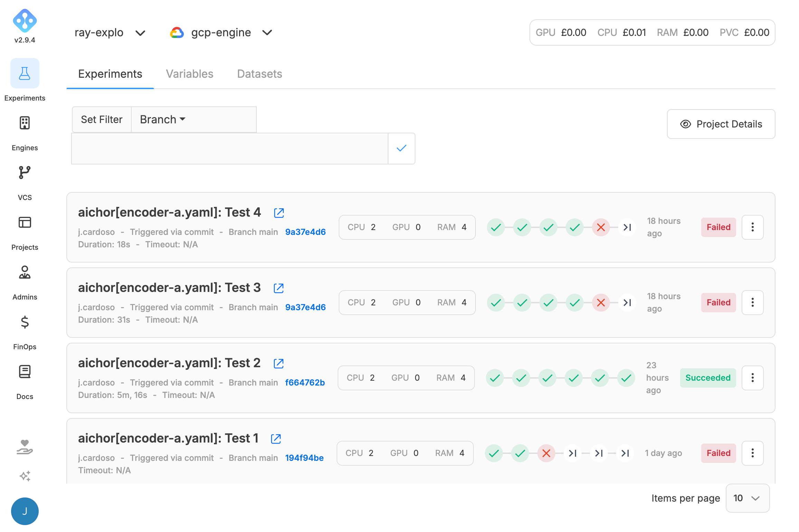799x532 pixels.
Task: Click the Failed status badge of Test 1
Action: 718,453
